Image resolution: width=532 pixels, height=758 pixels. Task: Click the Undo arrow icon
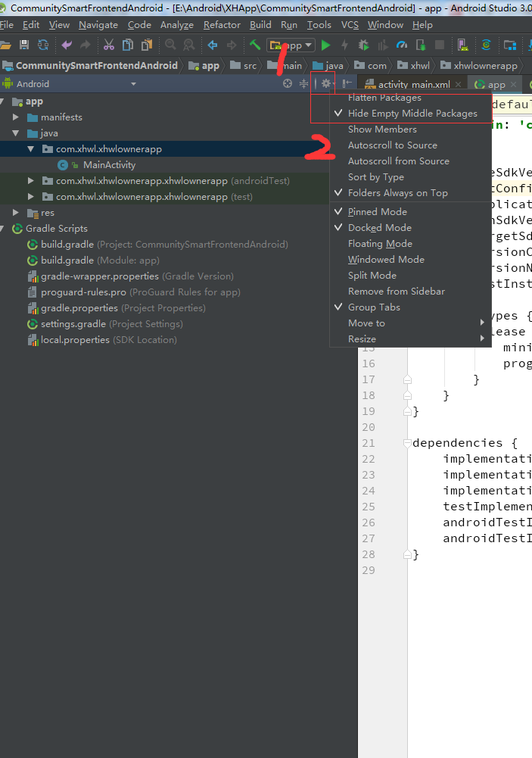[67, 45]
